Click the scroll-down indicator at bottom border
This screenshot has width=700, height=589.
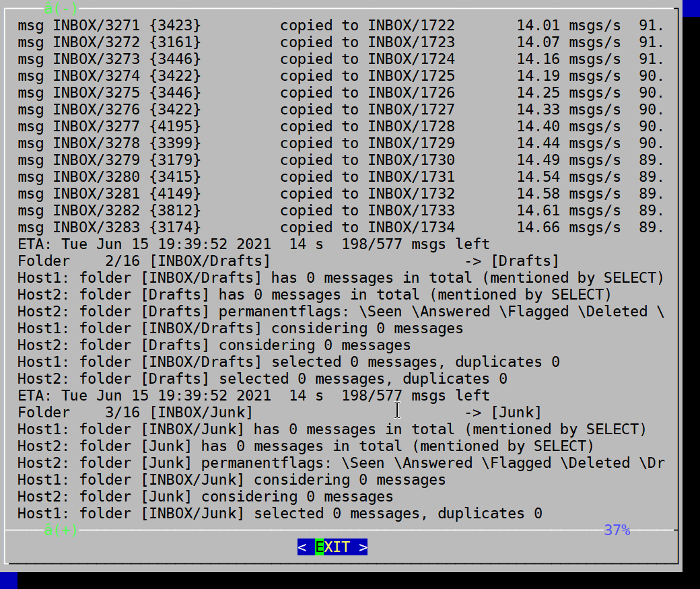click(x=61, y=530)
